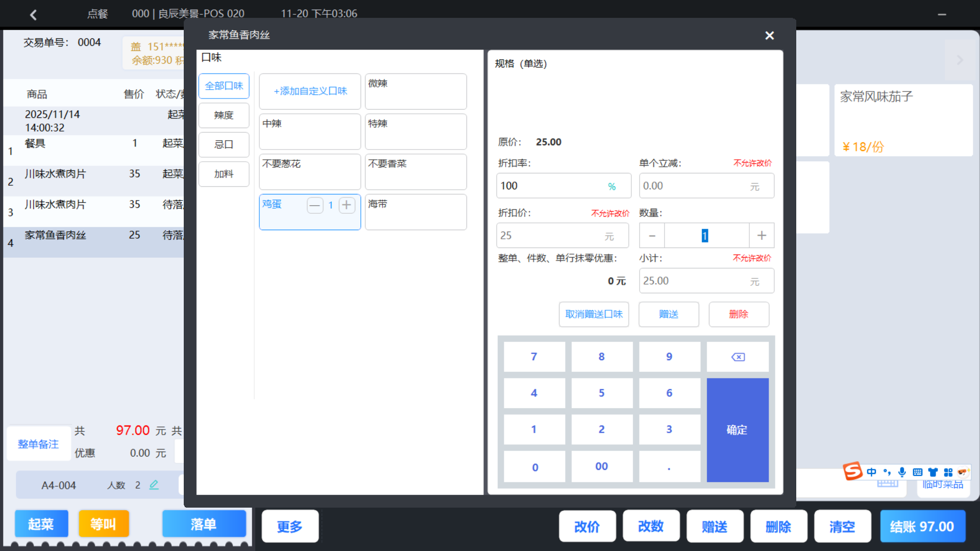Click the Sogou skin shirt icon
The height and width of the screenshot is (551, 980).
[x=933, y=472]
